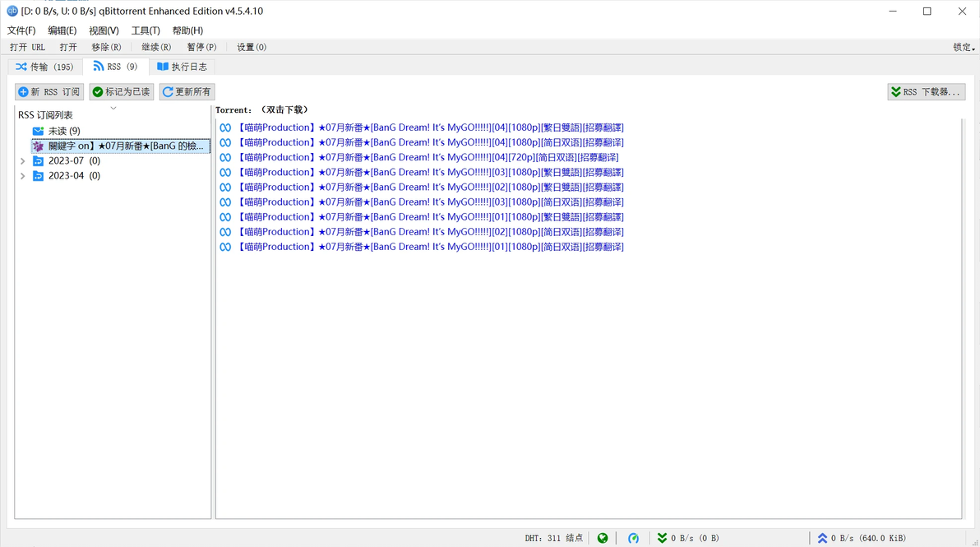Click loop icon of [01][1080p][简日双语] article

point(225,247)
